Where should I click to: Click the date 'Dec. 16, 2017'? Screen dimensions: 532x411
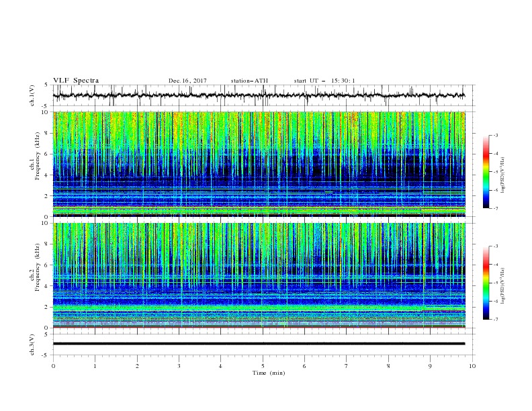pyautogui.click(x=187, y=81)
